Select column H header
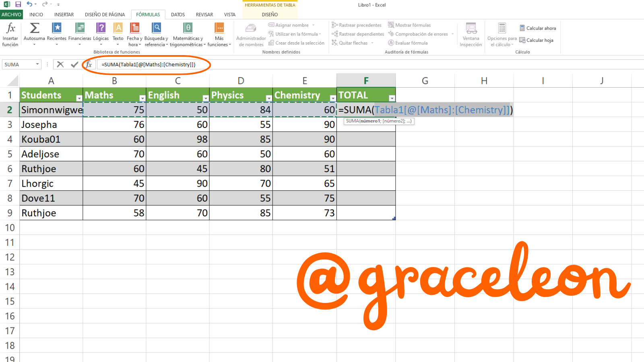Viewport: 644px width, 362px height. click(484, 81)
